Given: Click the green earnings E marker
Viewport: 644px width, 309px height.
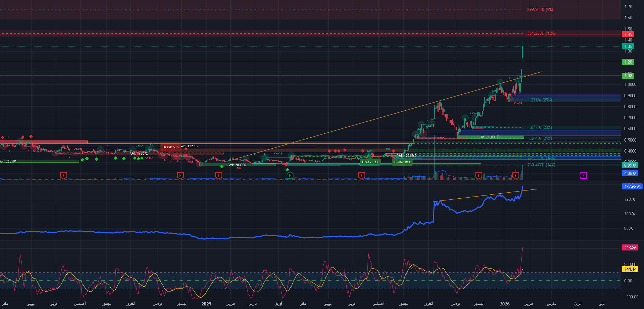Looking at the screenshot, I should coord(290,175).
